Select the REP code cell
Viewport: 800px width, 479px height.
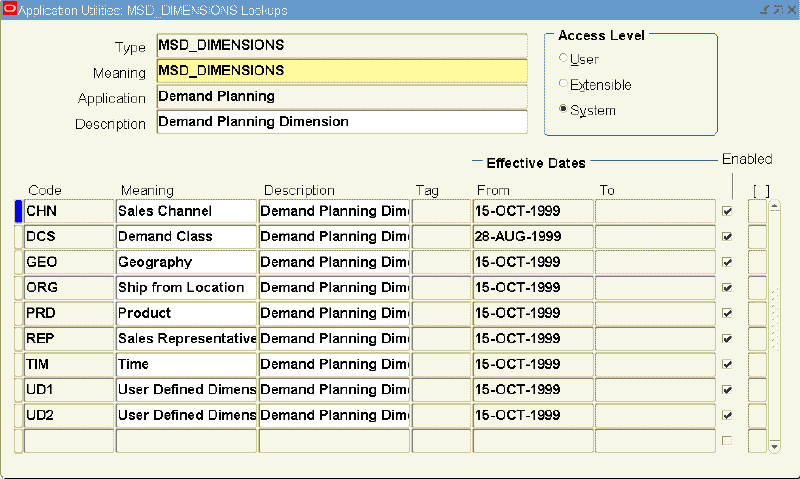[69, 339]
